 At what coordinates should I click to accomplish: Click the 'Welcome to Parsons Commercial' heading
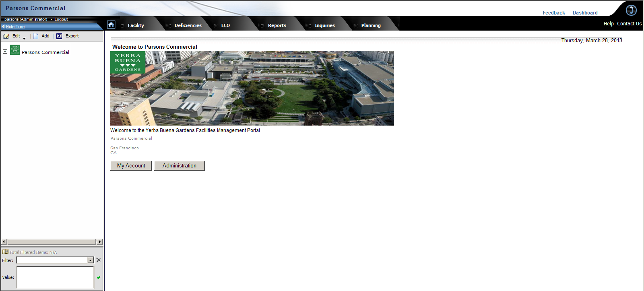[155, 47]
